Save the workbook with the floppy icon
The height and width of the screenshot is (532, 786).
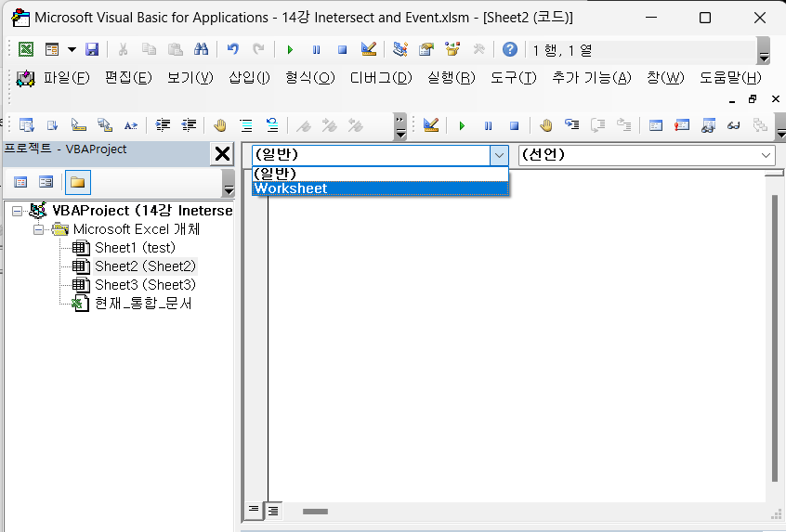point(92,49)
